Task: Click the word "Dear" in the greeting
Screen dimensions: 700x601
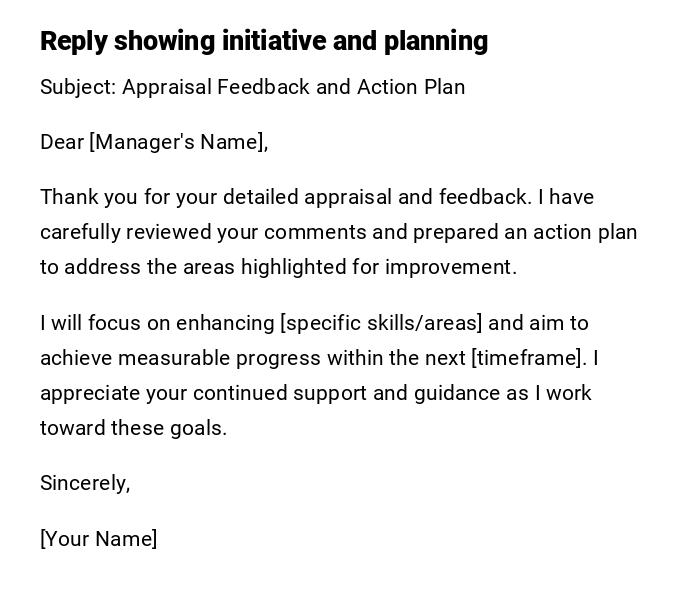Action: click(62, 142)
